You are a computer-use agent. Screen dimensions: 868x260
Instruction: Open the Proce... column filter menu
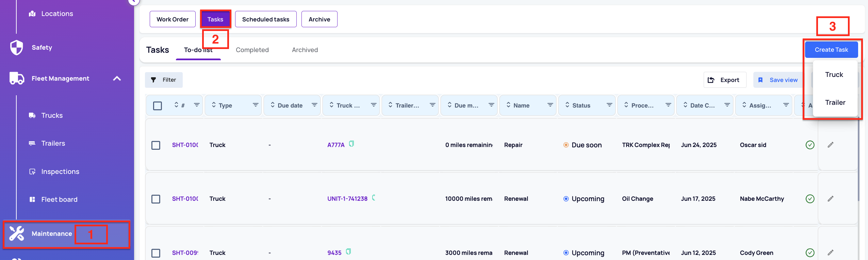pyautogui.click(x=668, y=105)
